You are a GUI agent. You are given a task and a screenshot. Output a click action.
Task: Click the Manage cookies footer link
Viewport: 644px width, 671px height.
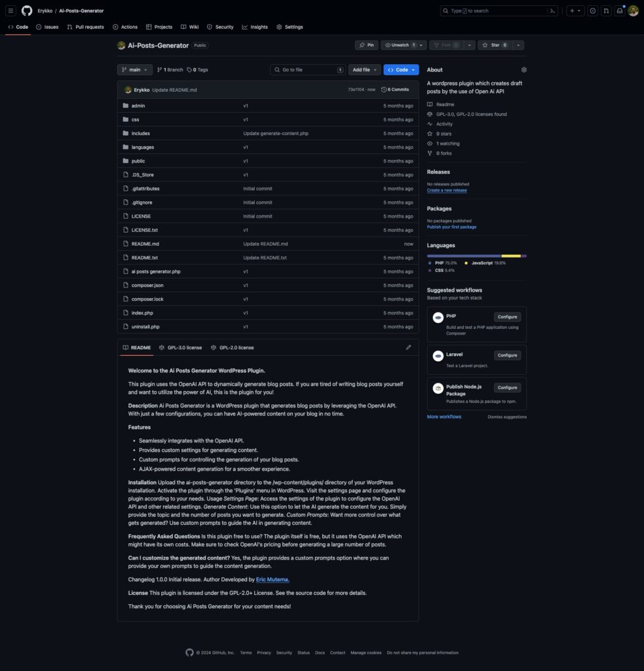[366, 653]
